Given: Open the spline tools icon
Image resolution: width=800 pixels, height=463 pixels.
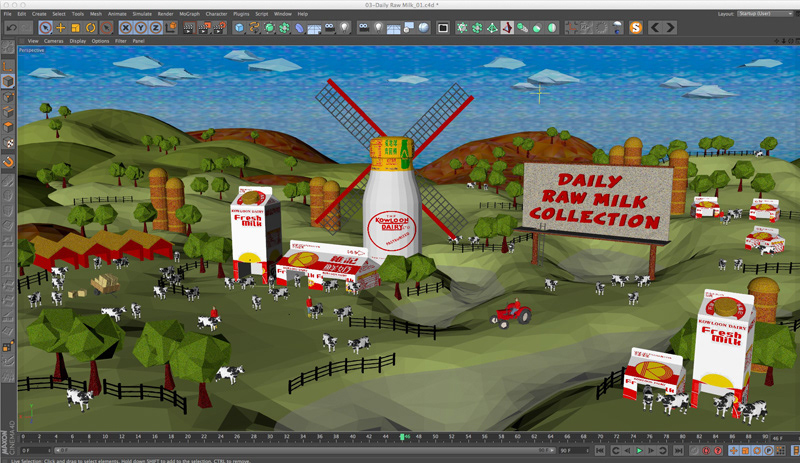Looking at the screenshot, I should coord(254,28).
